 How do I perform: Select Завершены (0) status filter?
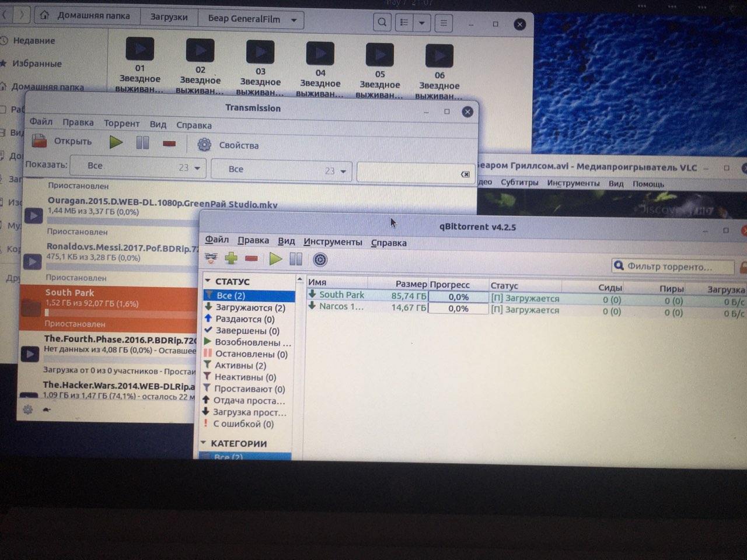pyautogui.click(x=249, y=330)
